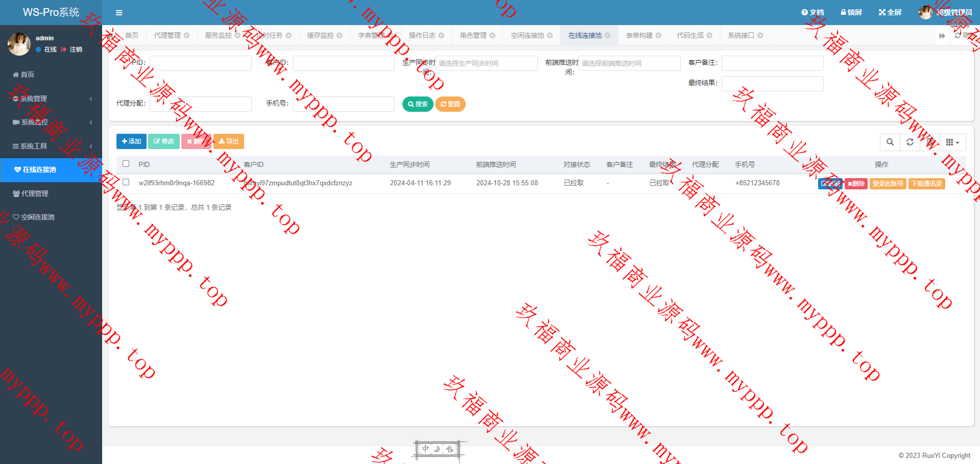This screenshot has height=464, width=980.
Task: Close the 缓存监控 tab
Action: [x=340, y=36]
